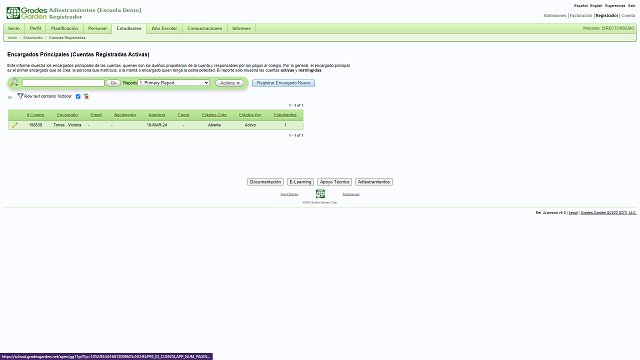Click the Grades Garden ©2022 footer link
This screenshot has width=640, height=360.
609,213
